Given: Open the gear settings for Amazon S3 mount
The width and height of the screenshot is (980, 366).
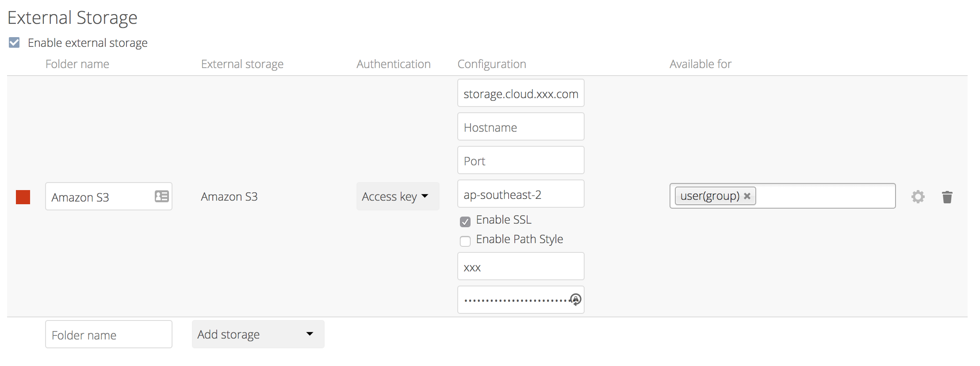Looking at the screenshot, I should (x=918, y=197).
